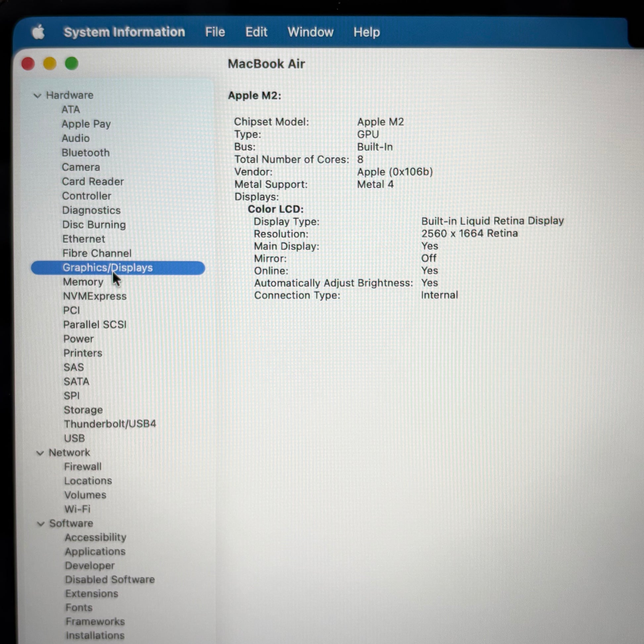Collapse the Software section chevron
The width and height of the screenshot is (644, 644).
click(x=41, y=524)
